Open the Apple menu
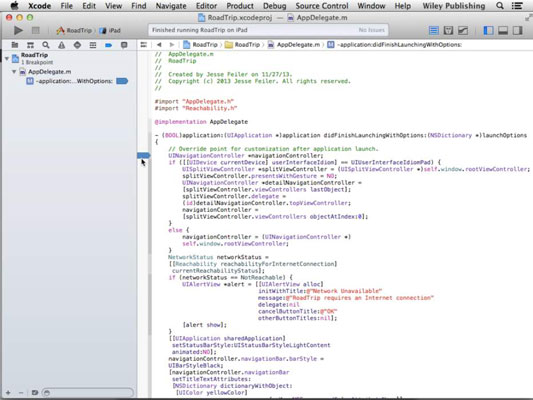Image resolution: width=533 pixels, height=400 pixels. [x=14, y=6]
